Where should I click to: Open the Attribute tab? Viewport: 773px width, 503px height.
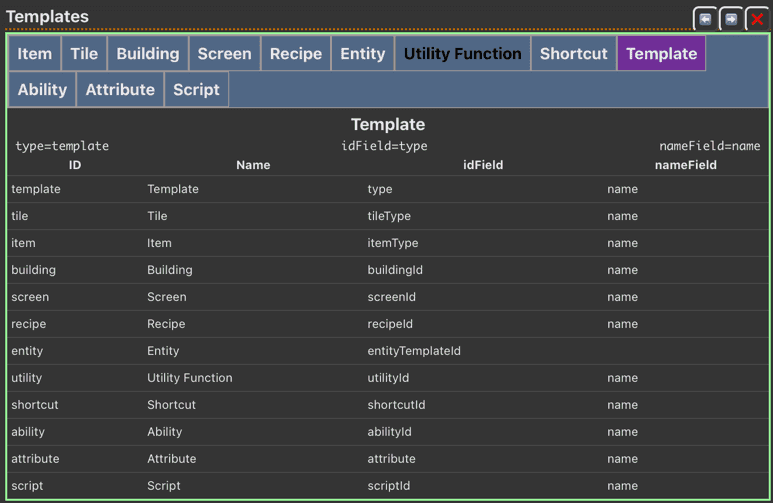click(x=120, y=90)
